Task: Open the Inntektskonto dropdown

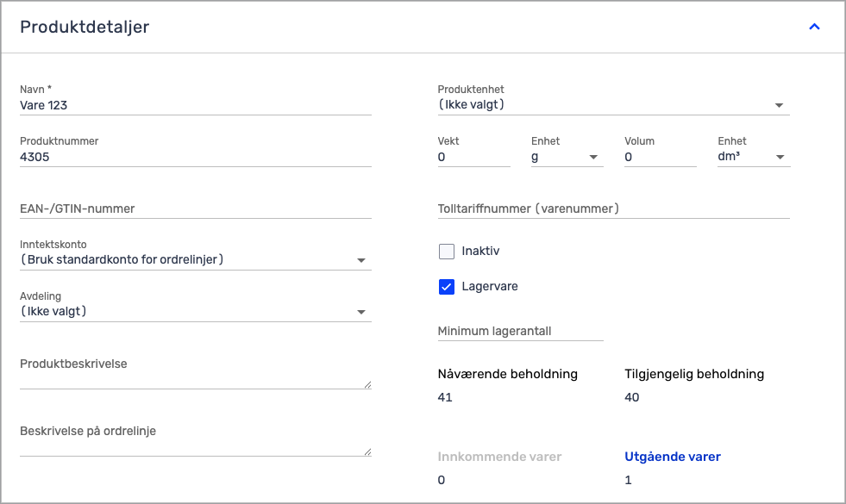Action: pos(195,260)
